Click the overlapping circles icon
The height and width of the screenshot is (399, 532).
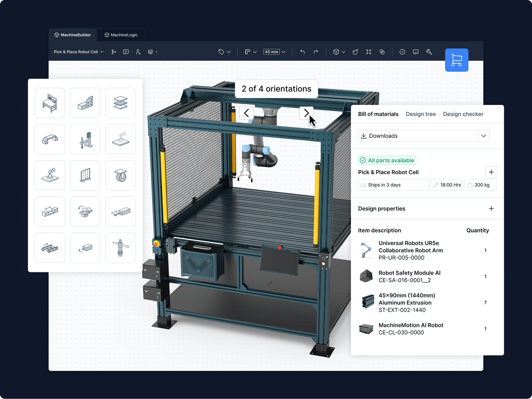coord(382,52)
